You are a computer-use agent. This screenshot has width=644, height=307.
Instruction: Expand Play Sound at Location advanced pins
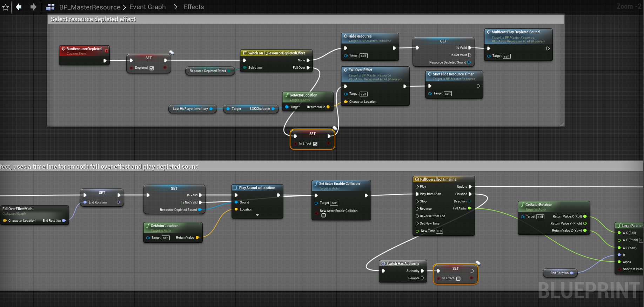point(257,215)
